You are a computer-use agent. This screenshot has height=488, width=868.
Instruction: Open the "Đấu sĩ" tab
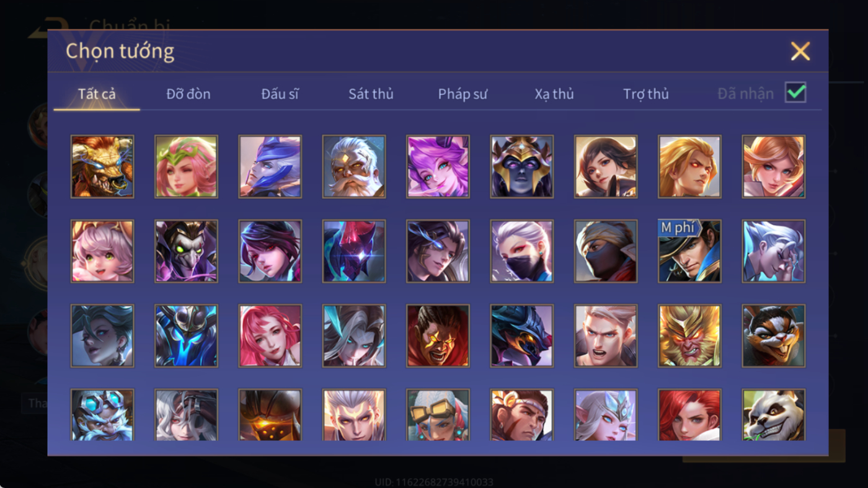(280, 94)
